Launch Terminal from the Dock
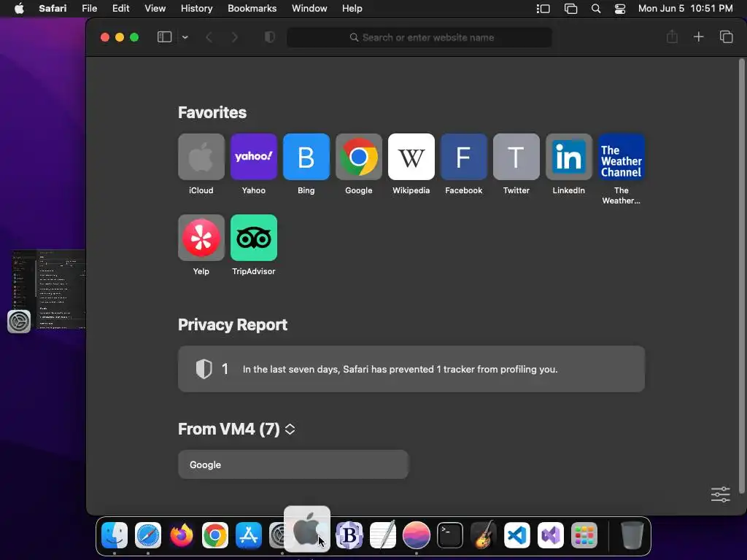Viewport: 747px width, 560px height. coord(449,535)
